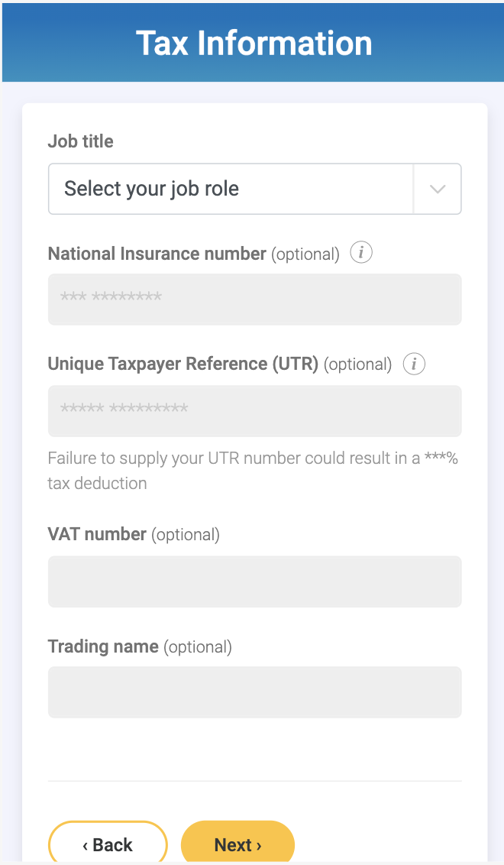Click the 'Tax Information' page heading
This screenshot has height=865, width=504.
[254, 43]
